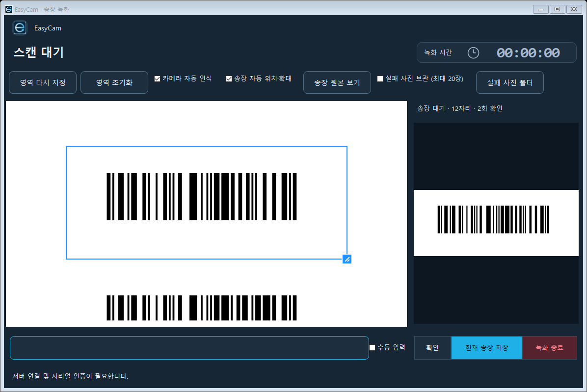
Task: Click 영역 다시 지정 button
Action: point(43,82)
